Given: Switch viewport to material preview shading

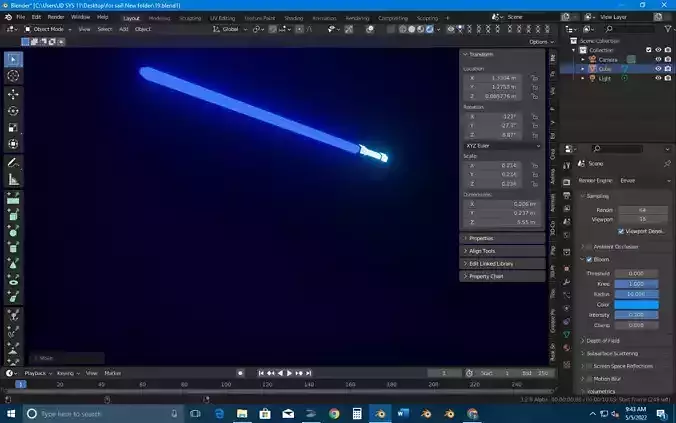Looking at the screenshot, I should (420, 29).
